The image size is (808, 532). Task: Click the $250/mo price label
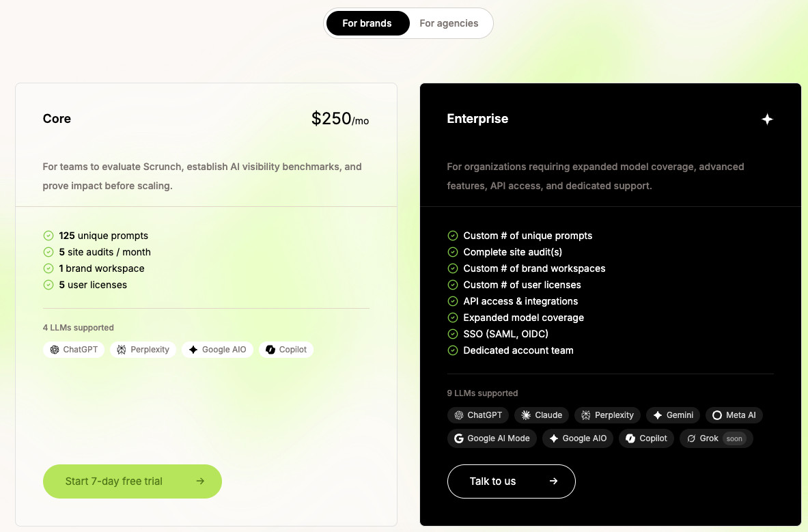click(x=339, y=119)
